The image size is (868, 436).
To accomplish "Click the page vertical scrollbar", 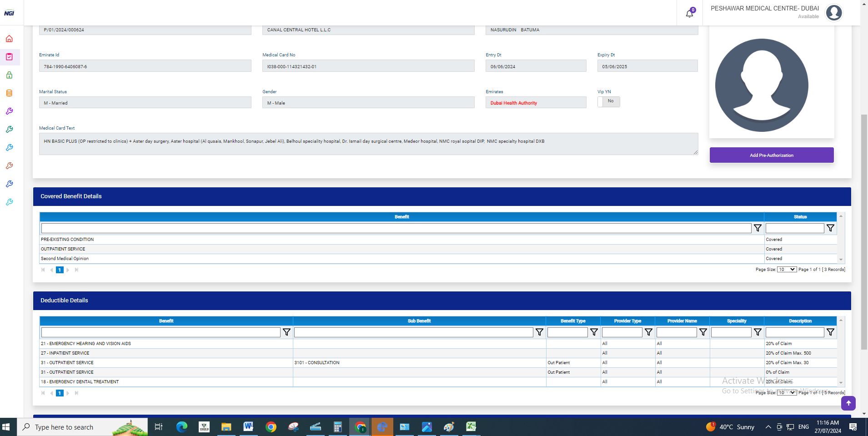I will (x=864, y=227).
